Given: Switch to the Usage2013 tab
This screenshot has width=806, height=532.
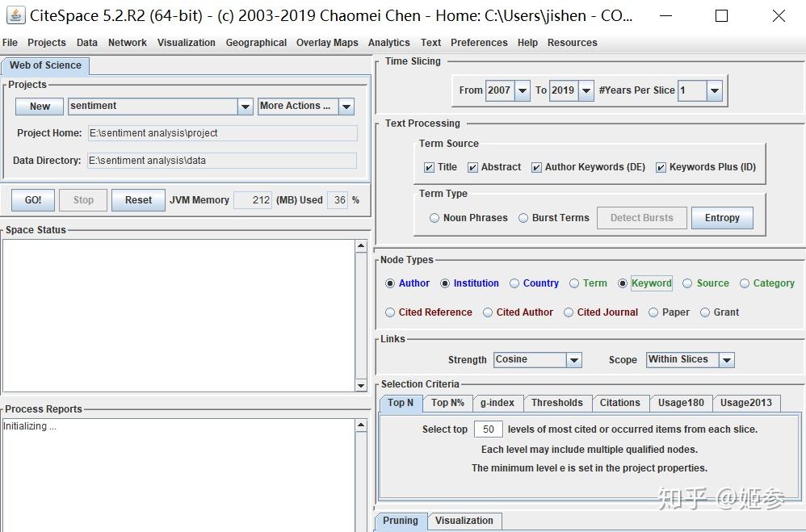Looking at the screenshot, I should [746, 403].
